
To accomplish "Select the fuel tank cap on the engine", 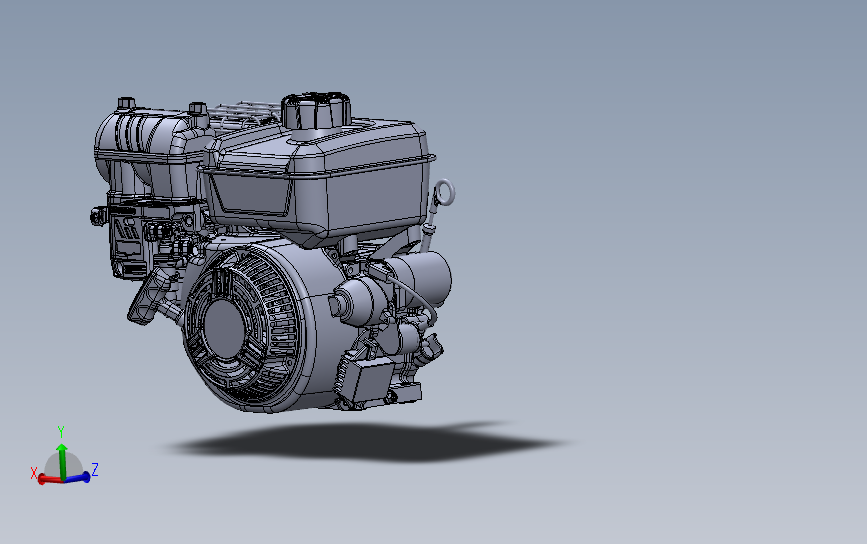I will [316, 111].
